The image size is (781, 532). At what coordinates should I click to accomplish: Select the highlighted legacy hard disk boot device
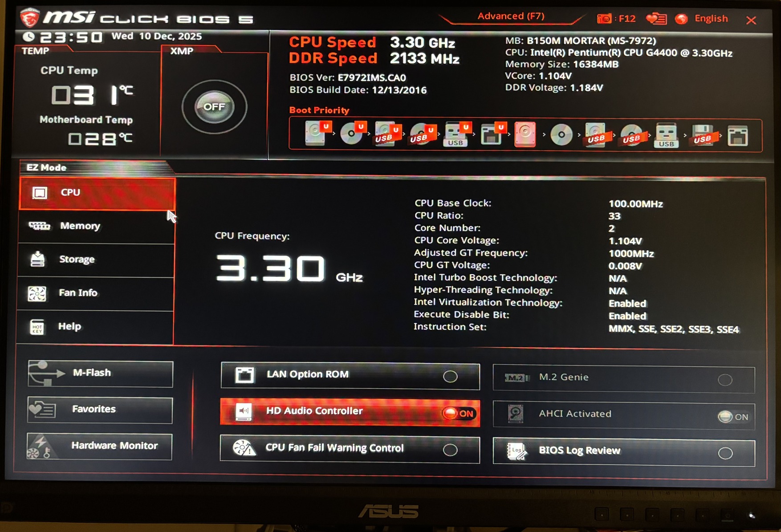pos(525,134)
